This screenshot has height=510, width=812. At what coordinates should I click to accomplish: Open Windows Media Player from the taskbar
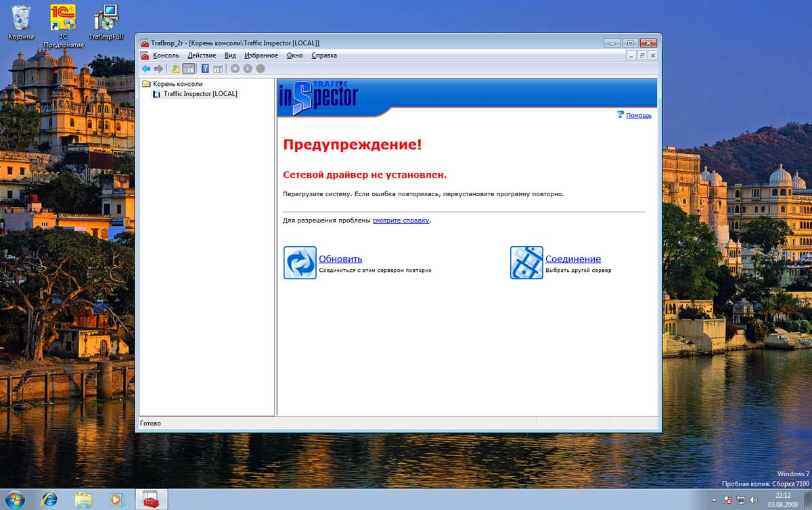click(116, 499)
